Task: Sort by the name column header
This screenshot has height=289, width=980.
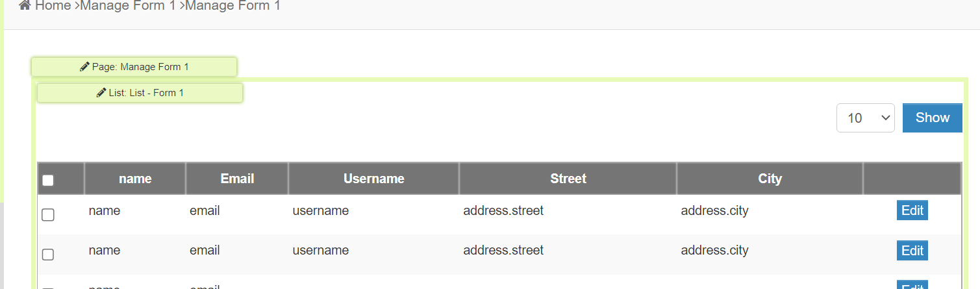Action: coord(135,179)
